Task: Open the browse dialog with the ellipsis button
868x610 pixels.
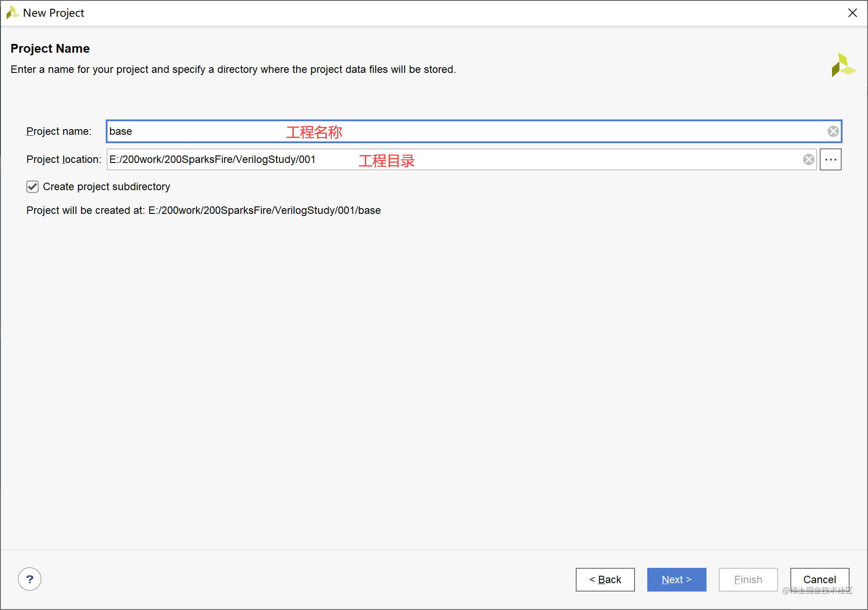Action: tap(830, 159)
